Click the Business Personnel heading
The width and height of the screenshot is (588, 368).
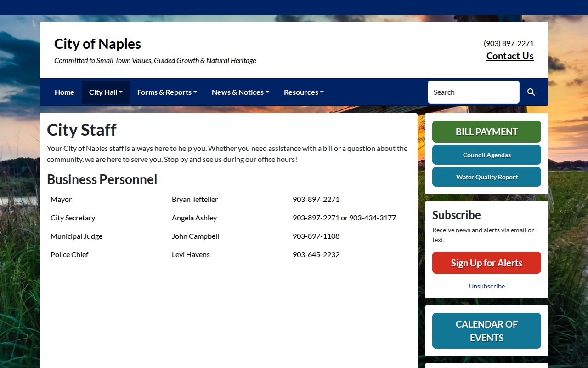pyautogui.click(x=102, y=179)
